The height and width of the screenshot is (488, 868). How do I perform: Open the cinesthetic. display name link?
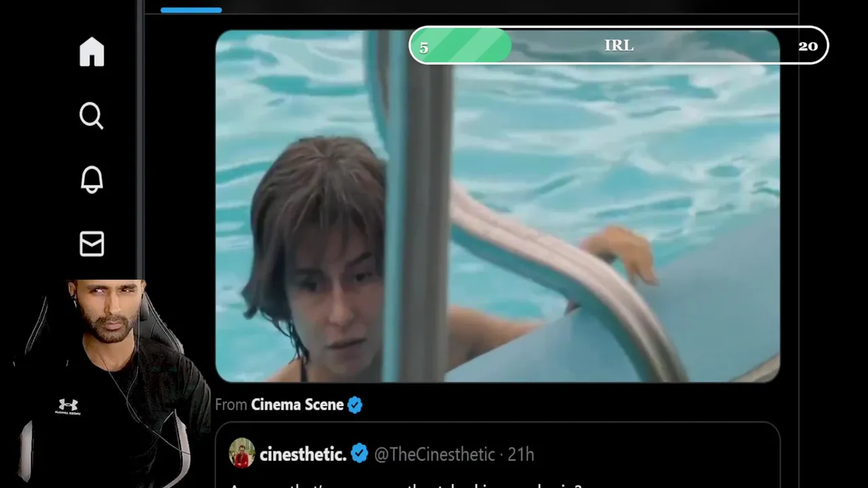tap(303, 454)
